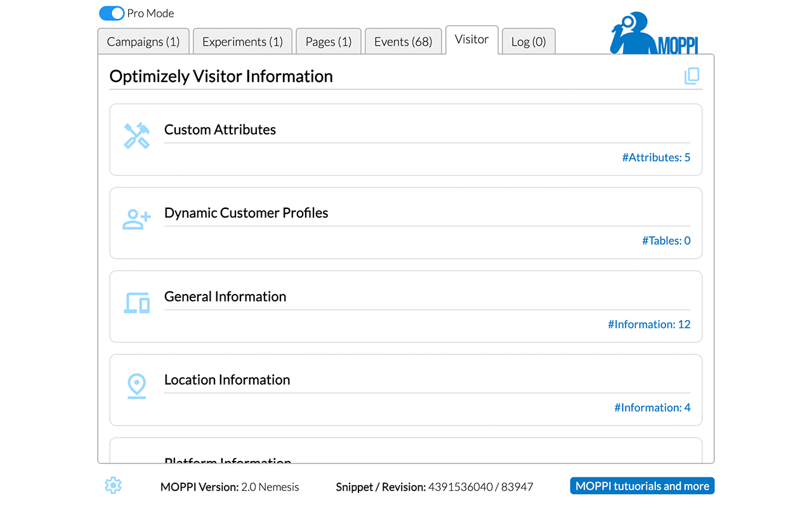
Task: Open the Events (68) tab
Action: [403, 42]
